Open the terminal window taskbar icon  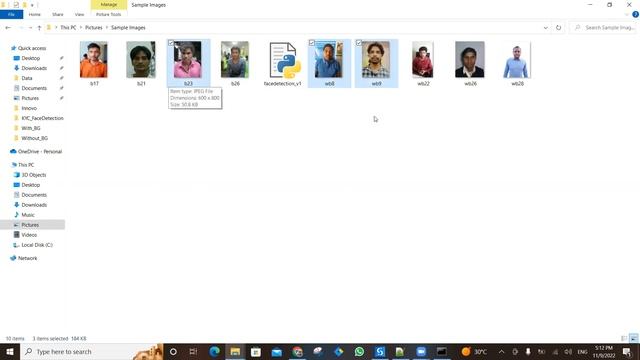tap(442, 351)
